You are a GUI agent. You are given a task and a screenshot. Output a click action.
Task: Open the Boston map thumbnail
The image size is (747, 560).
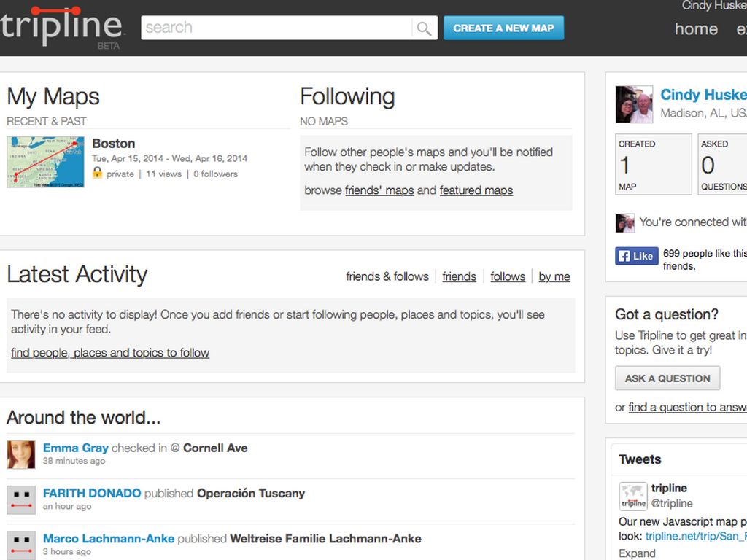coord(45,162)
